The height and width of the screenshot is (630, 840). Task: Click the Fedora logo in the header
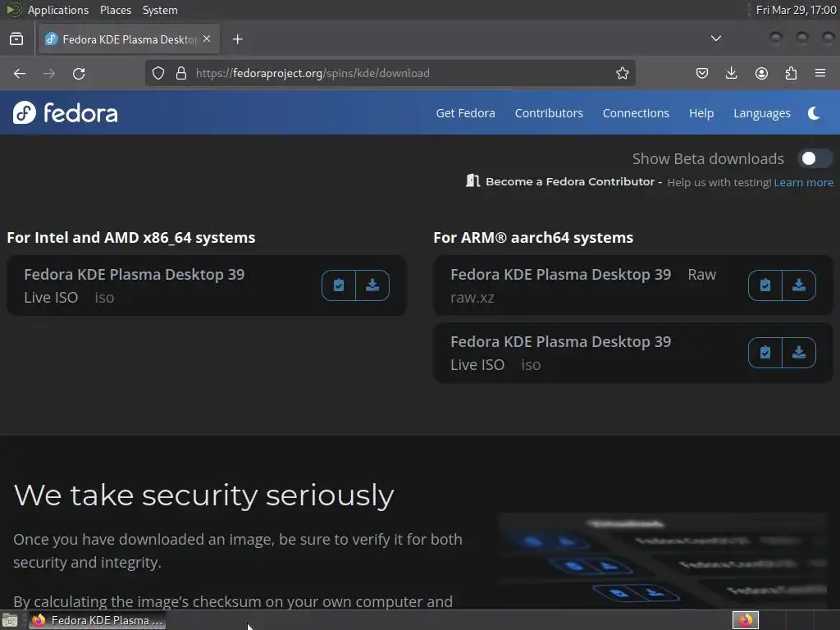click(x=66, y=112)
